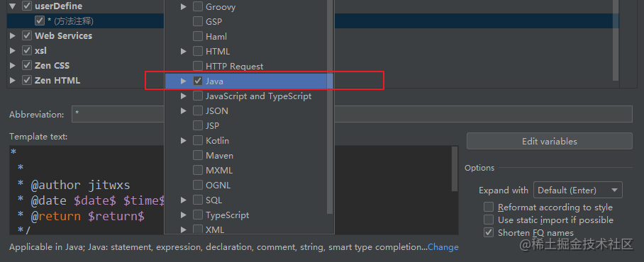The image size is (644, 262).
Task: Toggle the 方法注释 template checkbox
Action: tap(40, 21)
